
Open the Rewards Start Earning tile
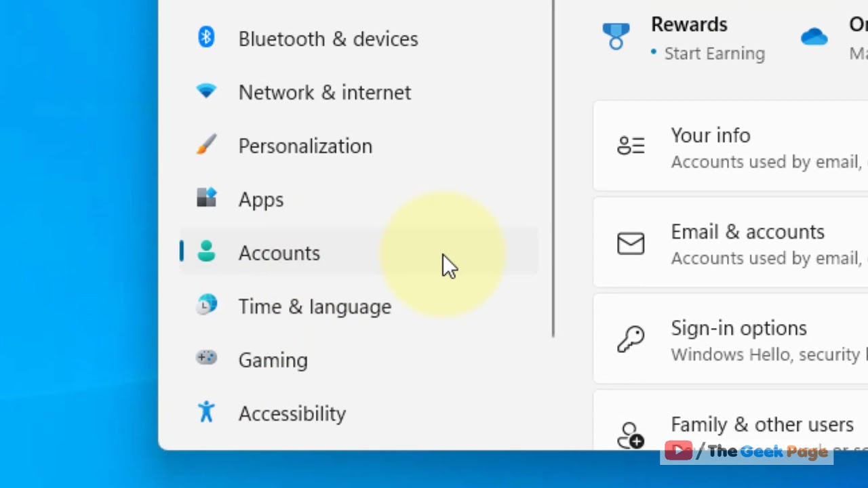[684, 38]
